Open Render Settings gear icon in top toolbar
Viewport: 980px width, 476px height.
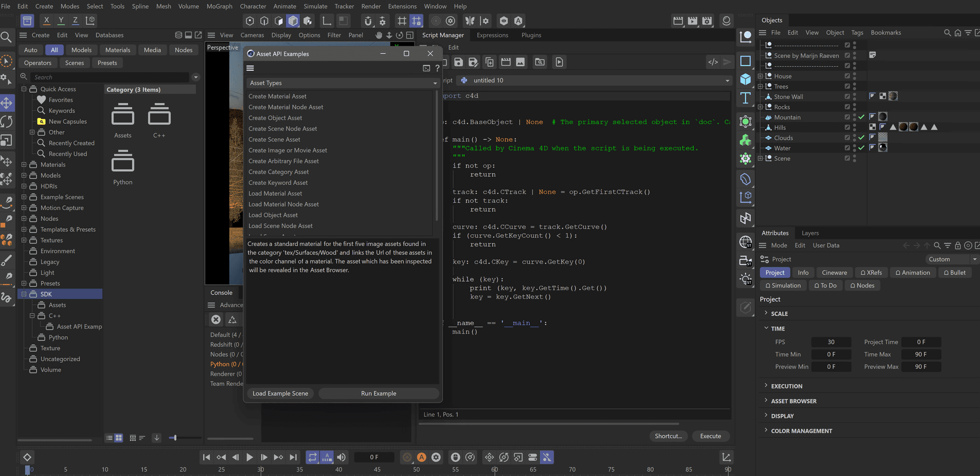pos(707,21)
